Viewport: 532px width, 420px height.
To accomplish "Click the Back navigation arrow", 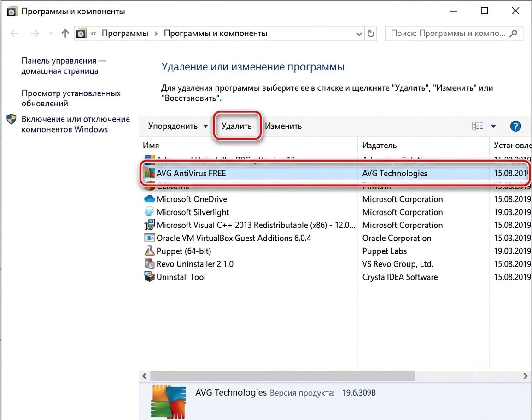I will point(15,33).
